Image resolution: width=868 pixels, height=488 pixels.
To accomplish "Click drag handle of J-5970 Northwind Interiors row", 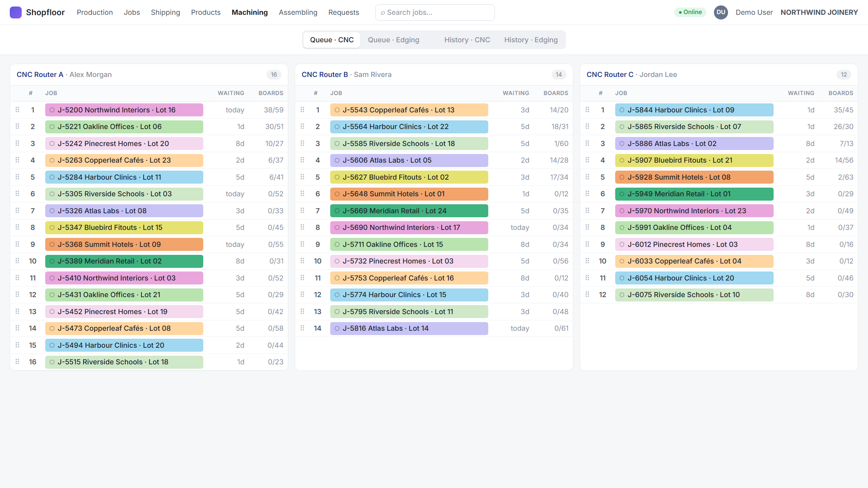I will (x=587, y=210).
